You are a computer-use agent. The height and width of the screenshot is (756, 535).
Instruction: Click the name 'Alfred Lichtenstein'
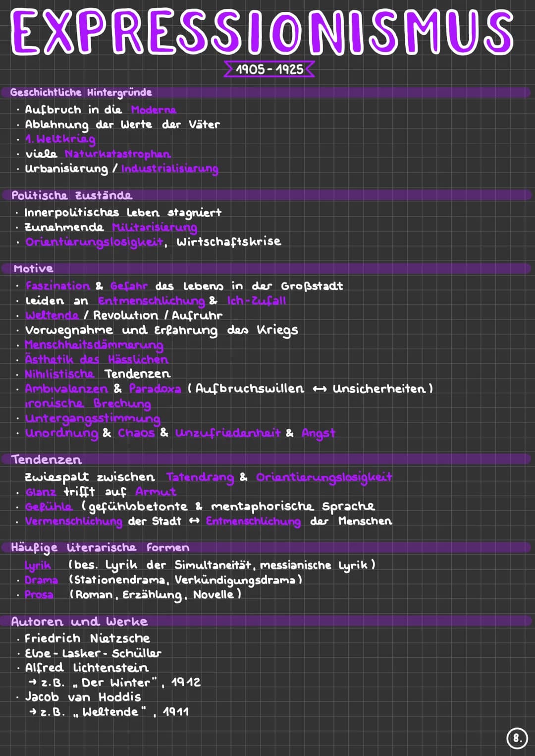click(87, 668)
